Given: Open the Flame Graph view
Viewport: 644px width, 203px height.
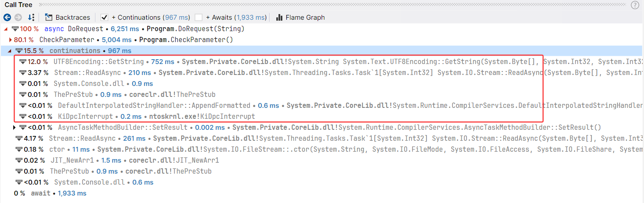Looking at the screenshot, I should [300, 18].
